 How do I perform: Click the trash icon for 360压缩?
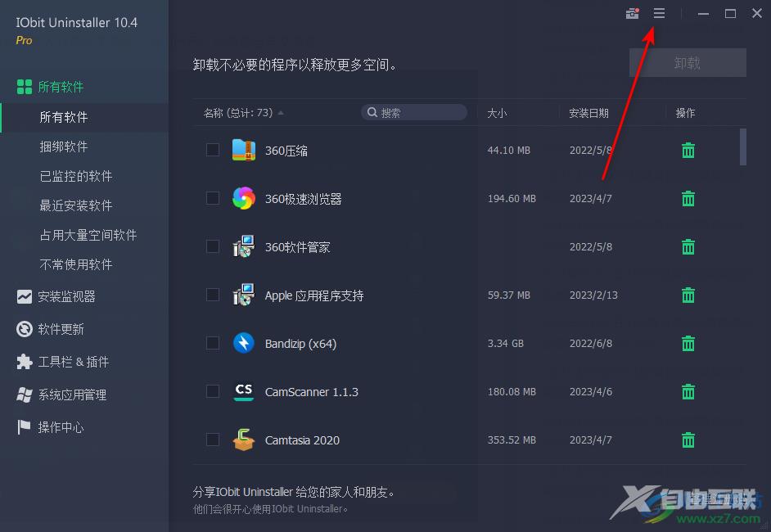pyautogui.click(x=688, y=150)
